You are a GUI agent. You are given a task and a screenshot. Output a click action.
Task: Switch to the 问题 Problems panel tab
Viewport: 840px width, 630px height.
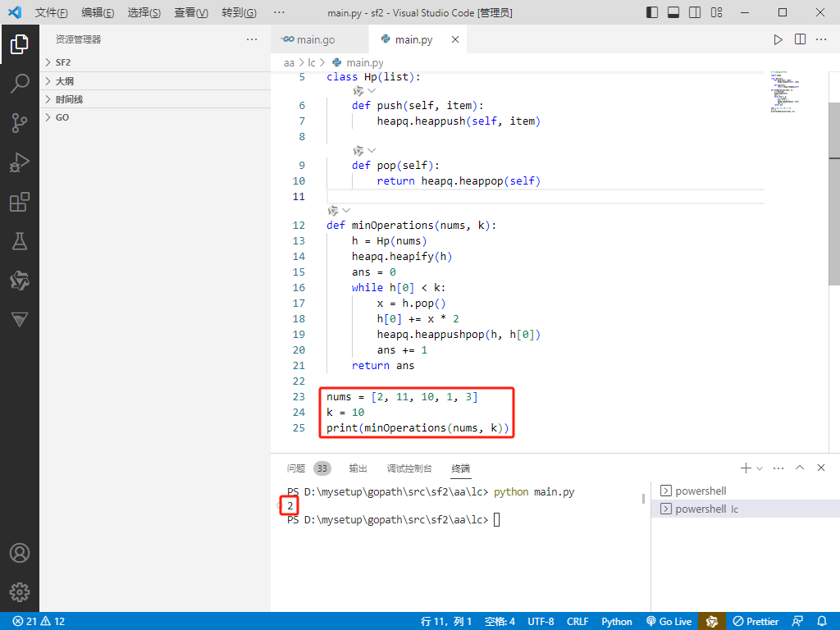(295, 468)
